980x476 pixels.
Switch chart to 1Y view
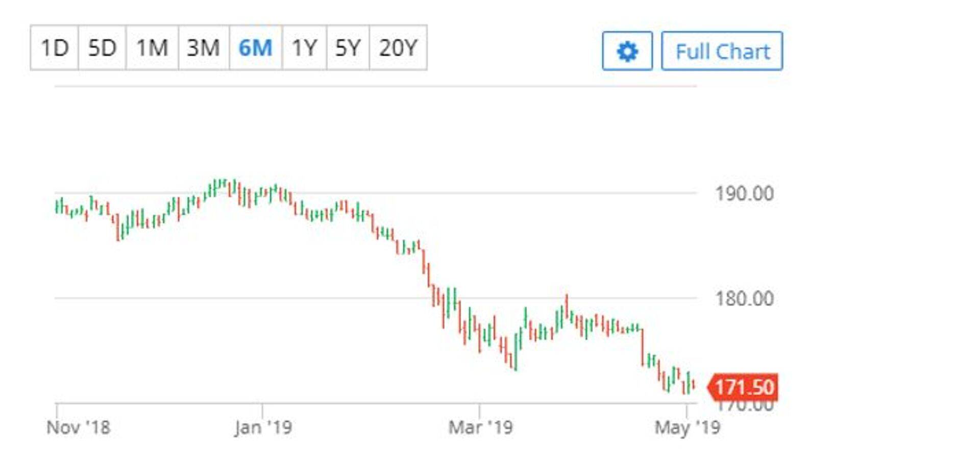coord(304,48)
